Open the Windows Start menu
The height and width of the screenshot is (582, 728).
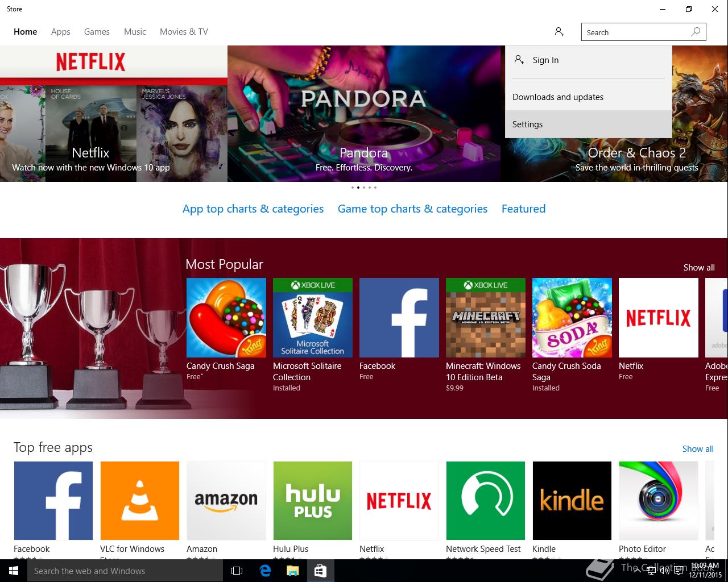click(14, 571)
